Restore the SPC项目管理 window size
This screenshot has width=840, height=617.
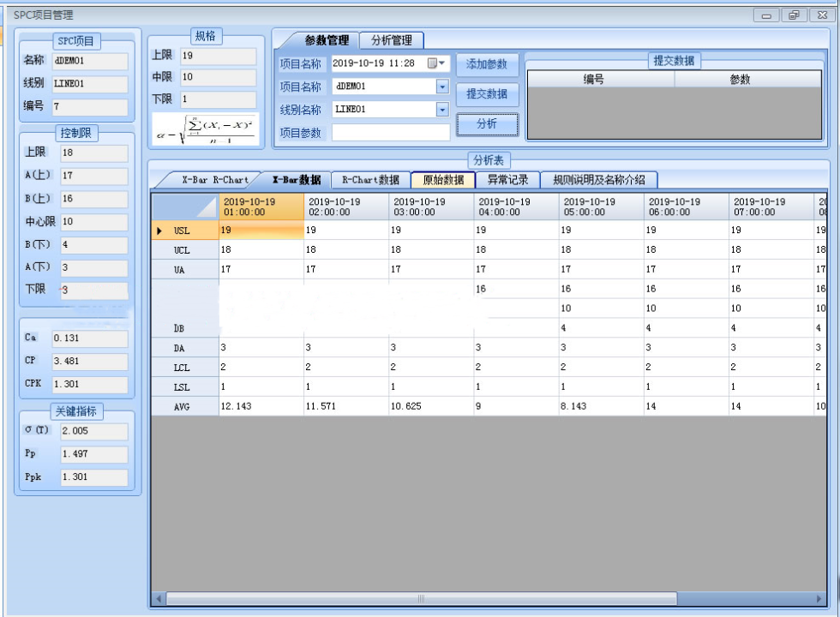(794, 15)
